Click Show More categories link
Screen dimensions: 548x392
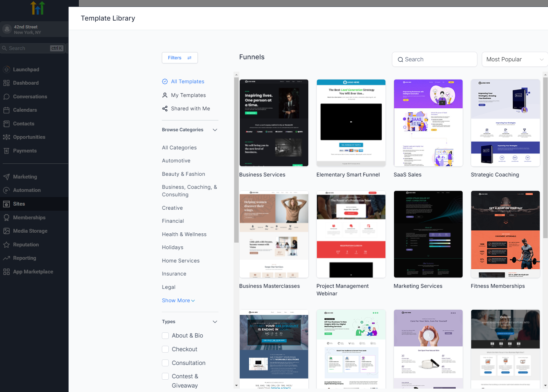[x=178, y=301]
